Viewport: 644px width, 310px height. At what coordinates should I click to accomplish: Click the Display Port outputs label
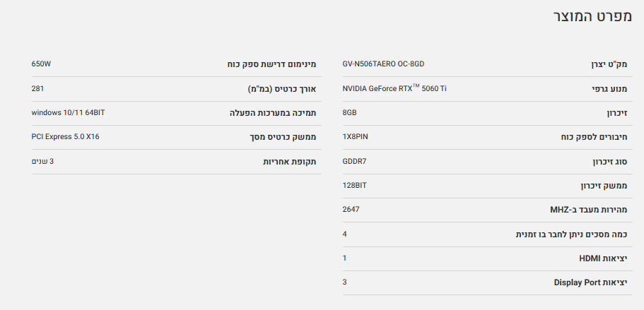590,282
